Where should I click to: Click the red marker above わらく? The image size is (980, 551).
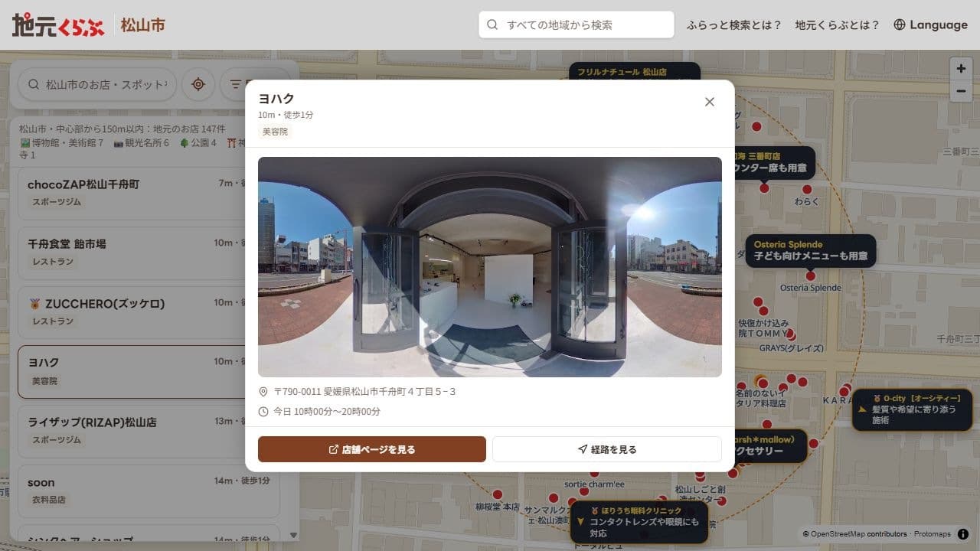click(806, 189)
